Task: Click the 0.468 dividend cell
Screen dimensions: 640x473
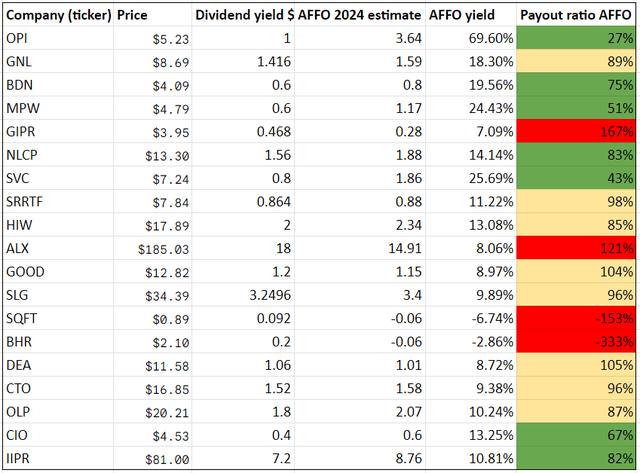Action: click(x=243, y=131)
